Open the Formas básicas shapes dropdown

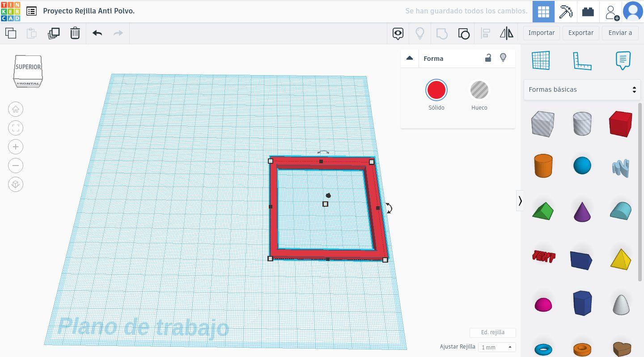[582, 89]
